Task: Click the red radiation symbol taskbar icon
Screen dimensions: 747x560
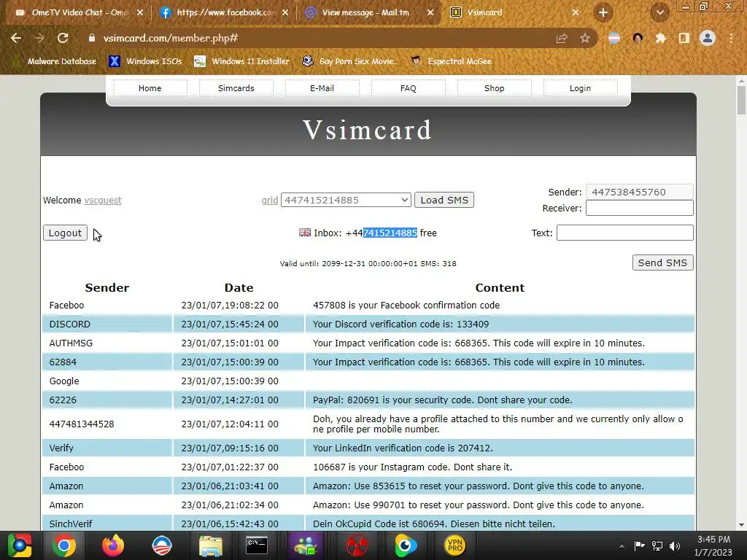Action: tap(357, 545)
